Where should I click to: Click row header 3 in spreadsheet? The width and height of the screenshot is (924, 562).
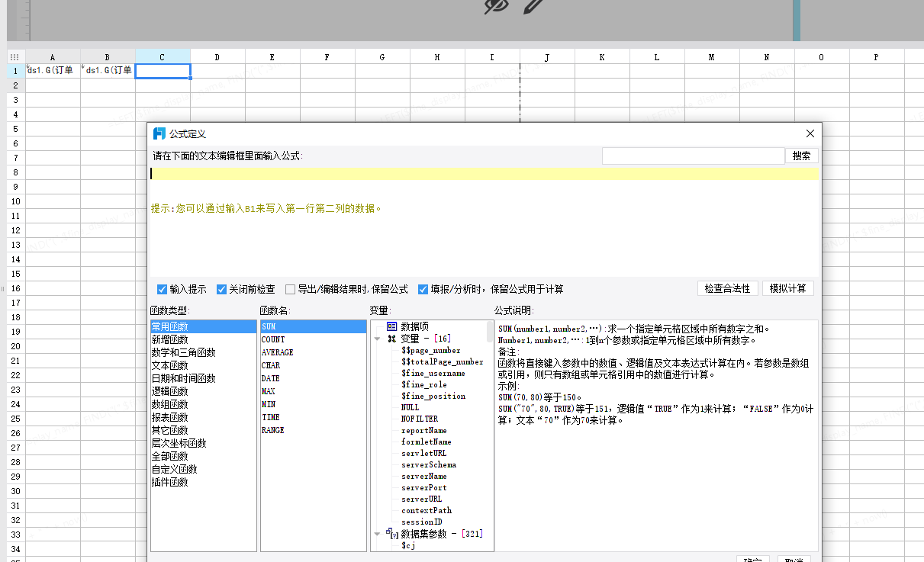click(x=16, y=100)
